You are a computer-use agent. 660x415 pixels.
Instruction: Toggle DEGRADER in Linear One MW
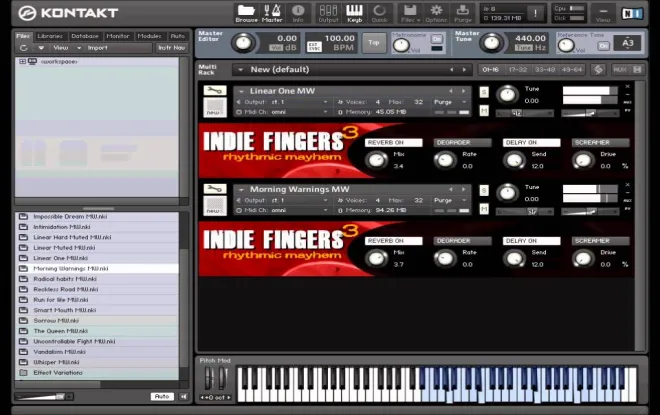[x=462, y=143]
